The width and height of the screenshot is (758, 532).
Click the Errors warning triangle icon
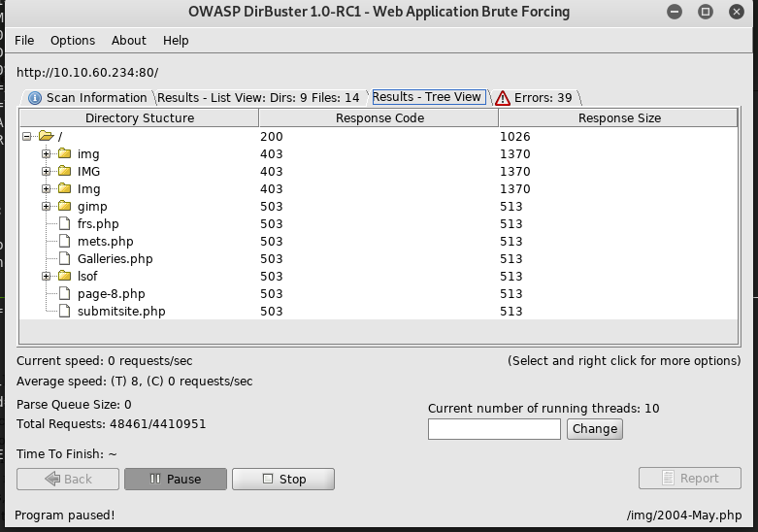coord(502,98)
